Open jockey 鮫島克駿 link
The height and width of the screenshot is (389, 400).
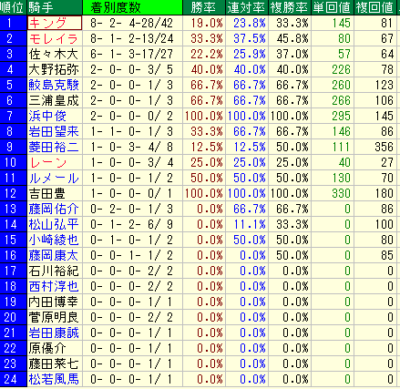pyautogui.click(x=54, y=85)
